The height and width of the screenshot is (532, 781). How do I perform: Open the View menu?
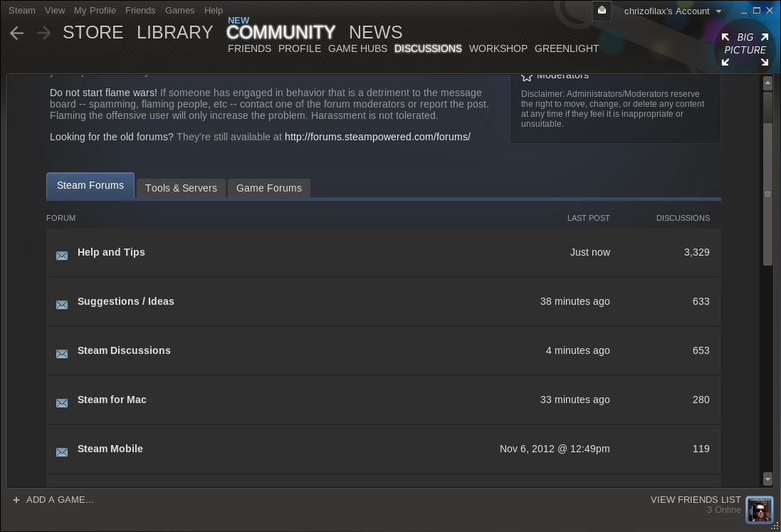(x=55, y=11)
